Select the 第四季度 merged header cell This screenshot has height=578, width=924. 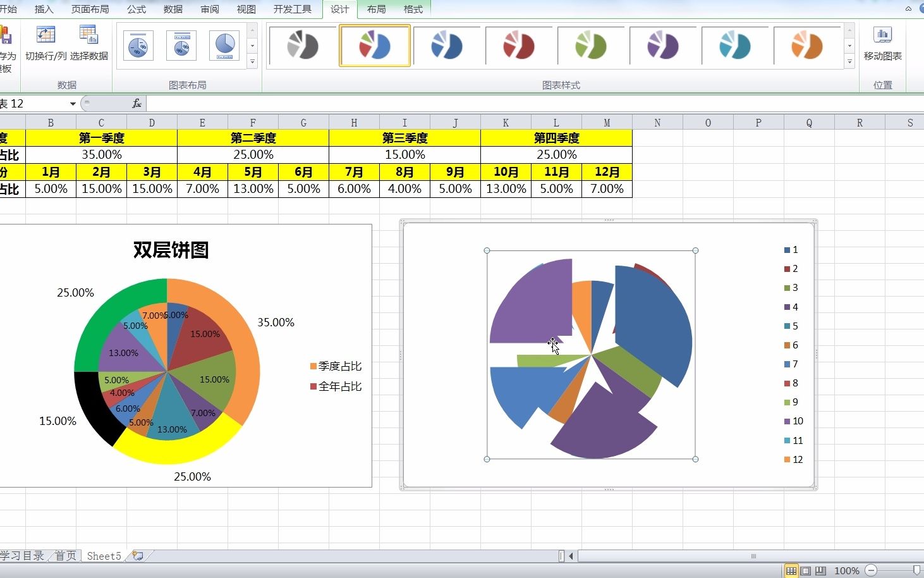pyautogui.click(x=556, y=138)
